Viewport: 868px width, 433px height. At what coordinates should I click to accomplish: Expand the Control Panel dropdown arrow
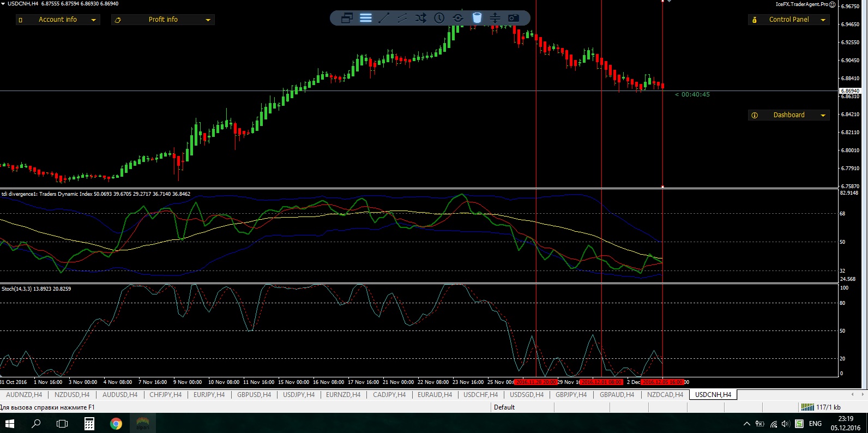[823, 20]
